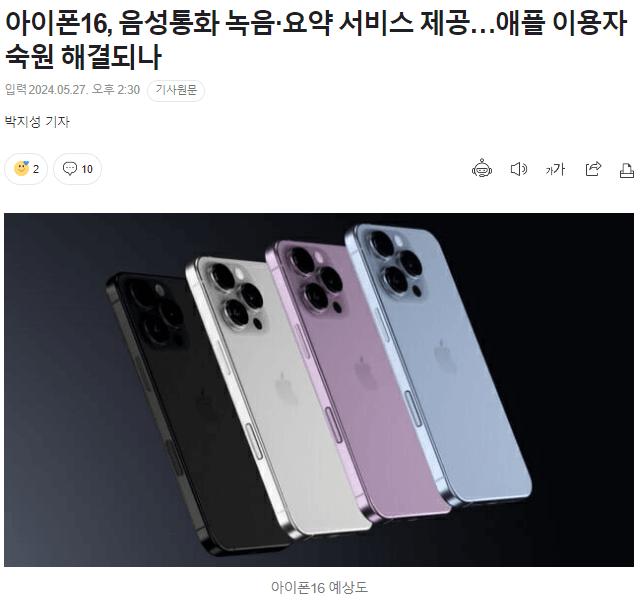Click the reaction count number 2

click(x=36, y=169)
